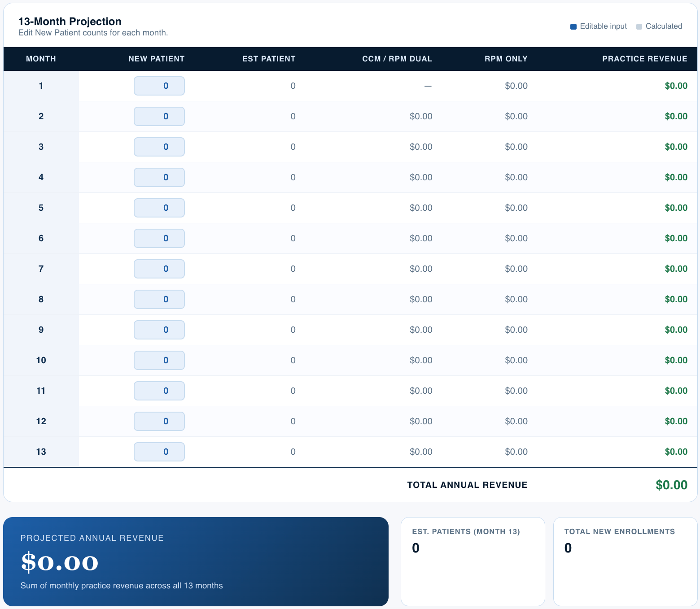Click month 6 CCM / RPM Dual value
Image resolution: width=700 pixels, height=609 pixels.
(x=421, y=238)
